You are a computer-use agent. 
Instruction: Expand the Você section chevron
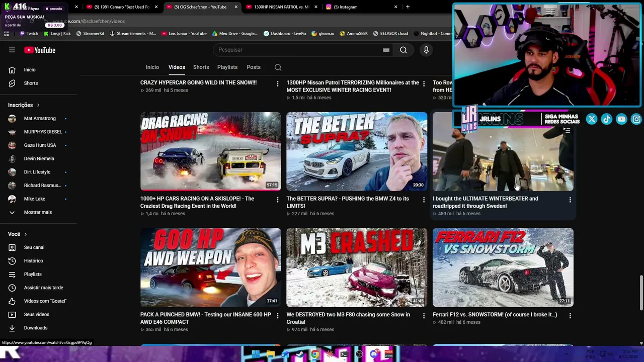(26, 234)
